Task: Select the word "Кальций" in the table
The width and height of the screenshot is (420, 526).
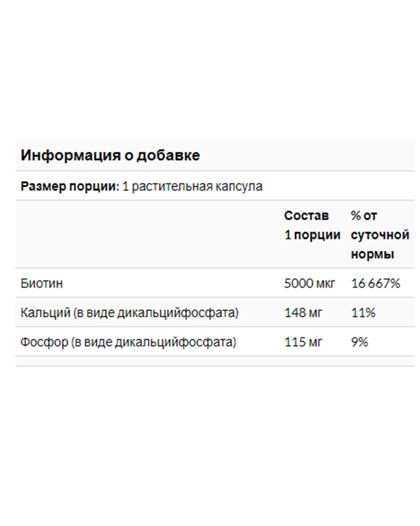Action: (46, 312)
